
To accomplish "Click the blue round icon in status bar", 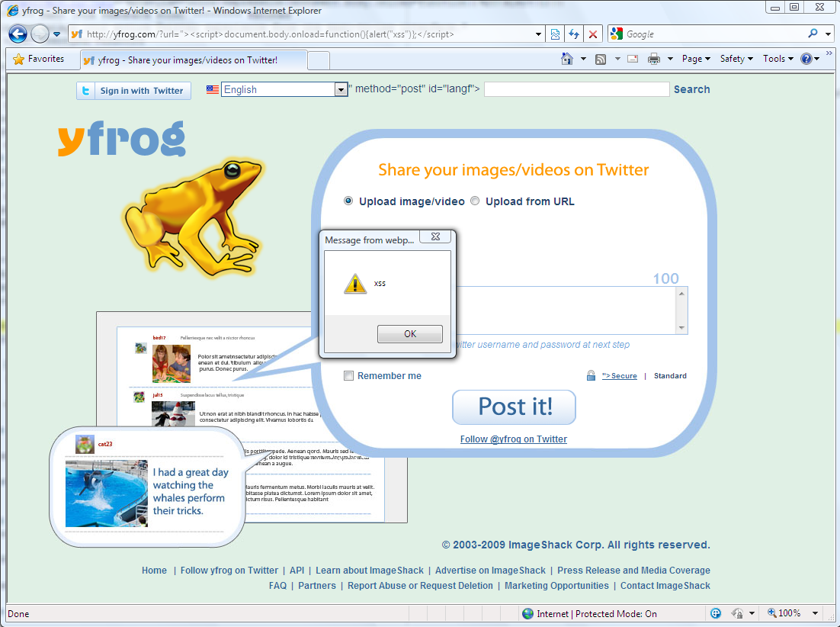I will (715, 613).
